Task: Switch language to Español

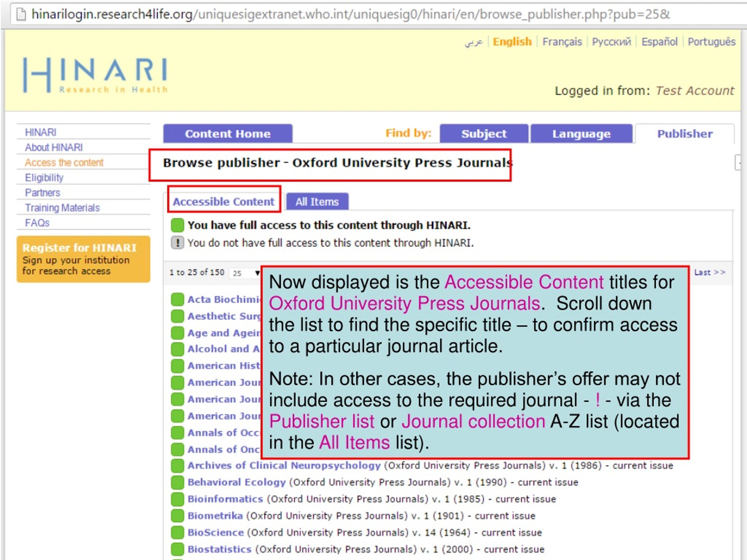Action: point(659,41)
